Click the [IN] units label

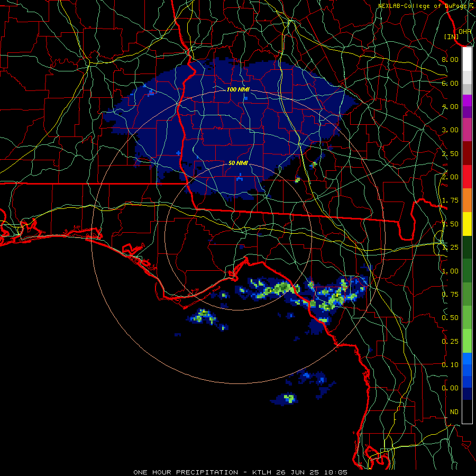[452, 36]
